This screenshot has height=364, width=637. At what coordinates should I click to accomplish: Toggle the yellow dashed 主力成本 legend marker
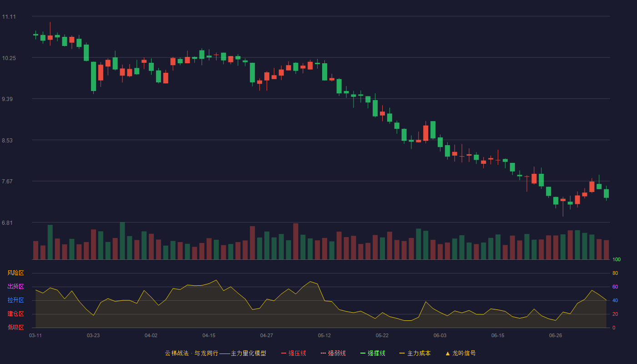402,353
